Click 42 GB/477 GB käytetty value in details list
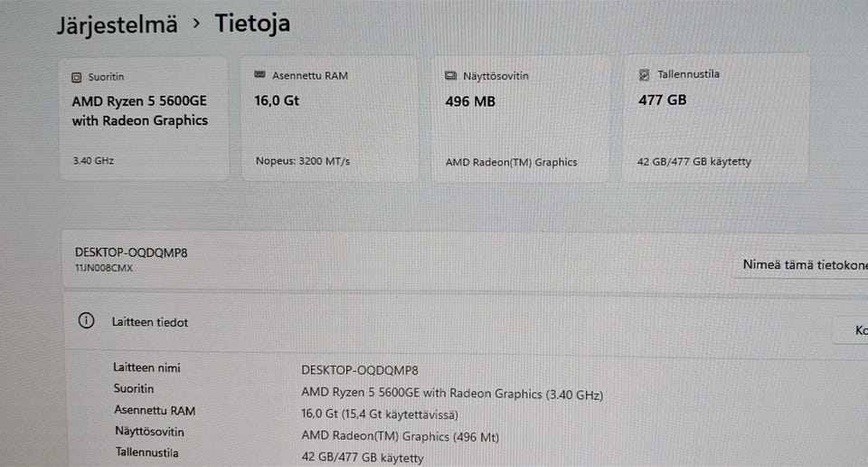This screenshot has height=467, width=868. pos(363,458)
